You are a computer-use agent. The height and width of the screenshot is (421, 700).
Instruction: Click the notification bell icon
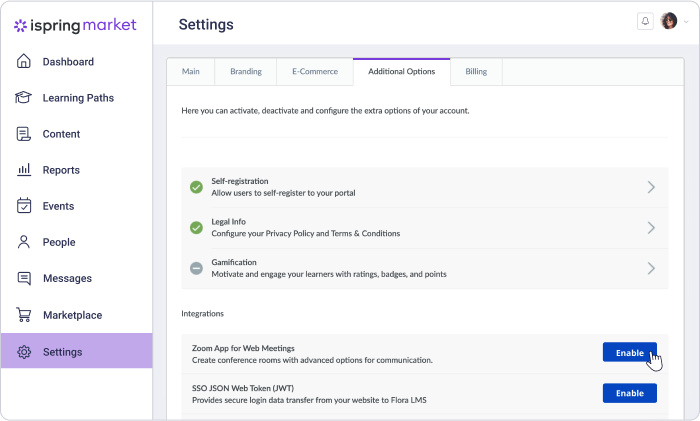645,21
